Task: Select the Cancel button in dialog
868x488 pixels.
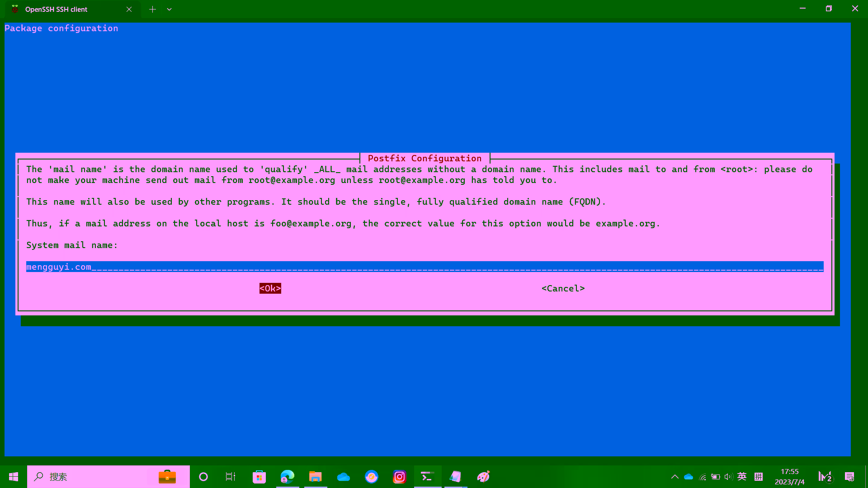Action: tap(563, 288)
